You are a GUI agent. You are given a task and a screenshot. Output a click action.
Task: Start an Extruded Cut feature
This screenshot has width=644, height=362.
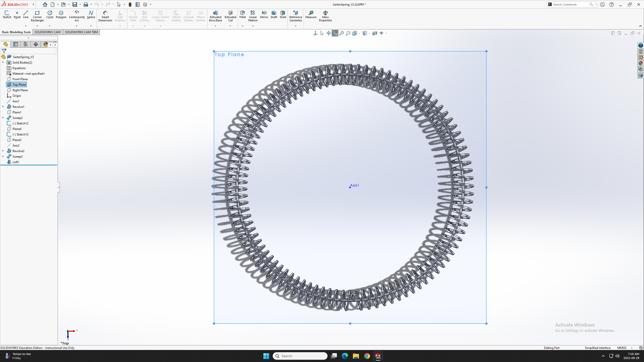tap(230, 16)
